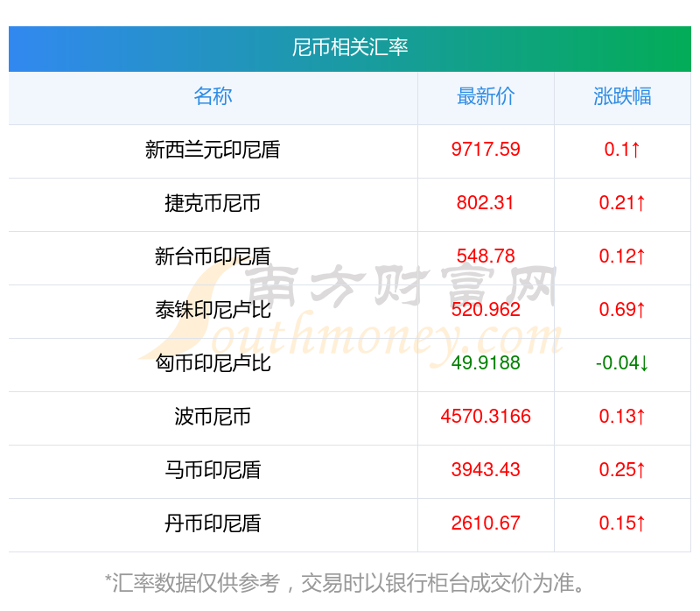Select the 新西兰元印尼盾 row name
Screen dimensions: 700x611
(x=213, y=150)
